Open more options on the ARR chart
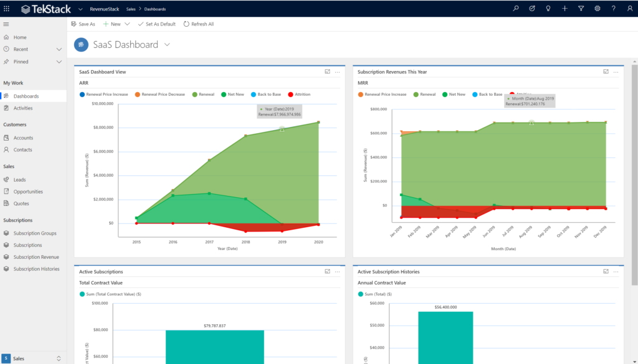 pyautogui.click(x=337, y=72)
